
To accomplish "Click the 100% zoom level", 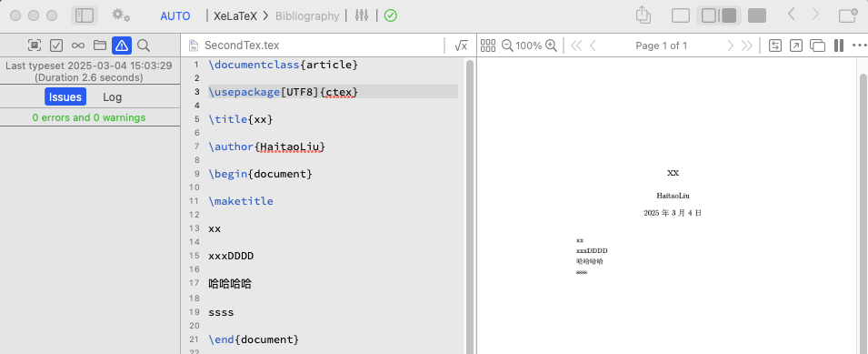I will click(x=529, y=46).
